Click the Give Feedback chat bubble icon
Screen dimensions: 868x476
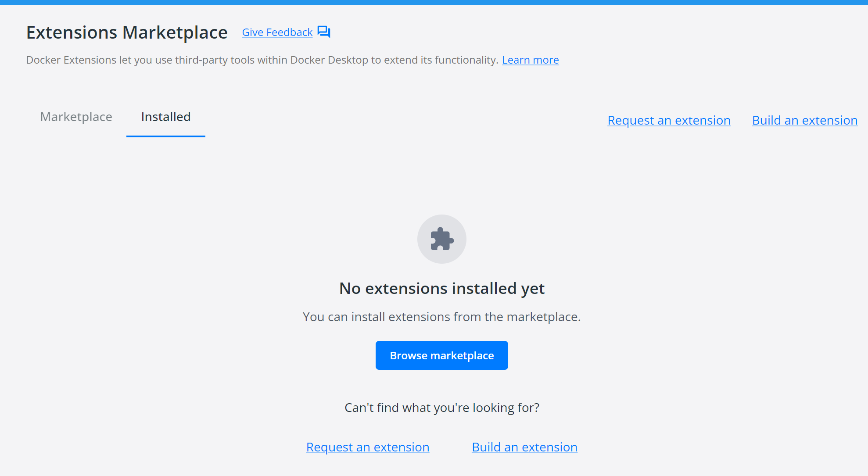324,32
